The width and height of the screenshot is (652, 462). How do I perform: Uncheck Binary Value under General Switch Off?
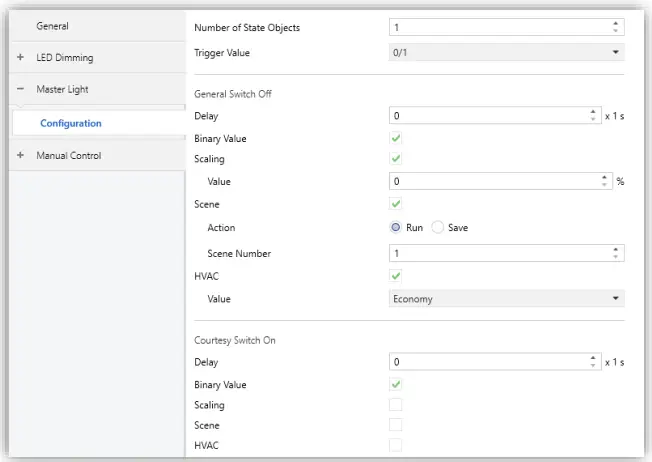[396, 139]
